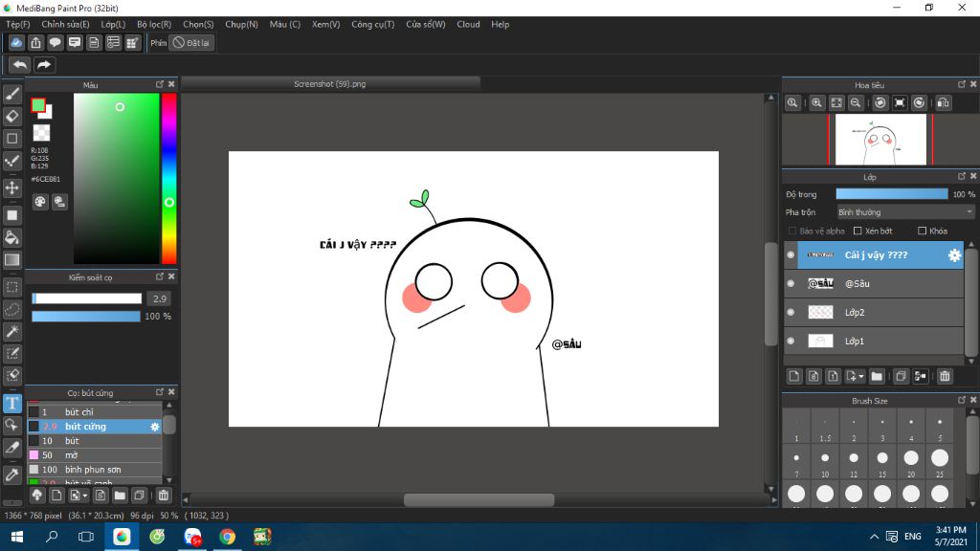Screen dimensions: 980x551
Task: Hide the @Sâu layer
Action: click(791, 283)
